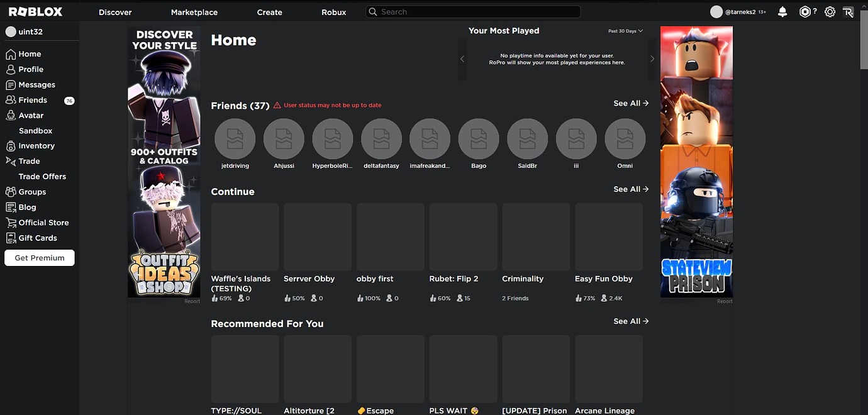Open friend jetdriving's profile avatar
This screenshot has height=415, width=868.
point(234,138)
